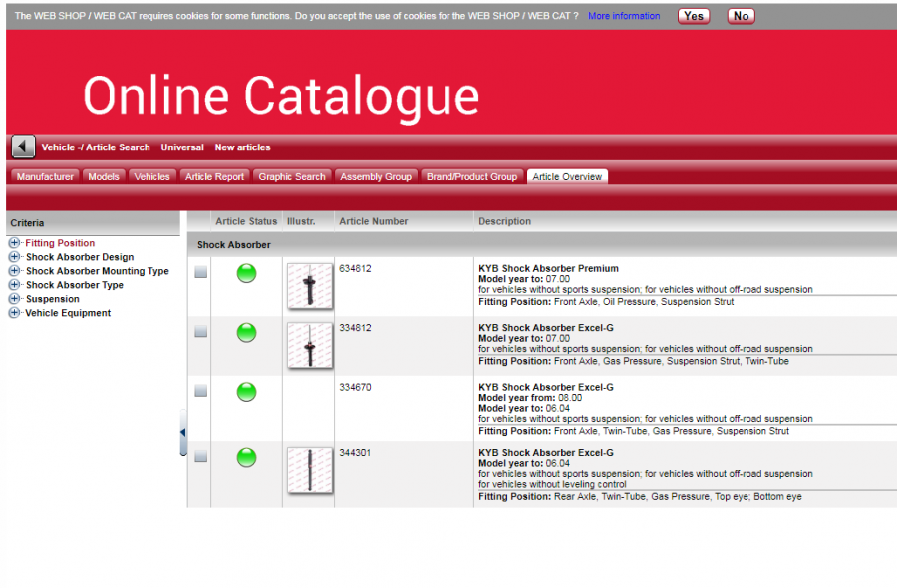Open illustration thumbnail of article 634812

pos(309,286)
